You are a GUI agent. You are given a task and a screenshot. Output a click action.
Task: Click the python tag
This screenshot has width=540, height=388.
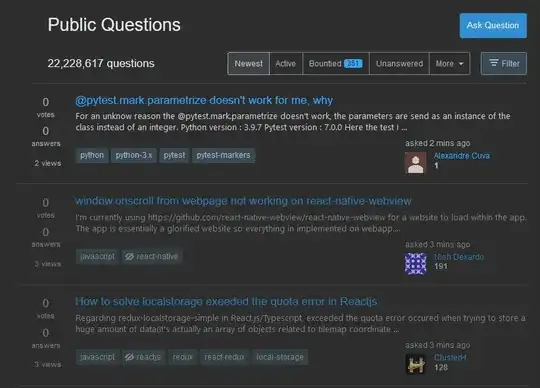pyautogui.click(x=92, y=155)
